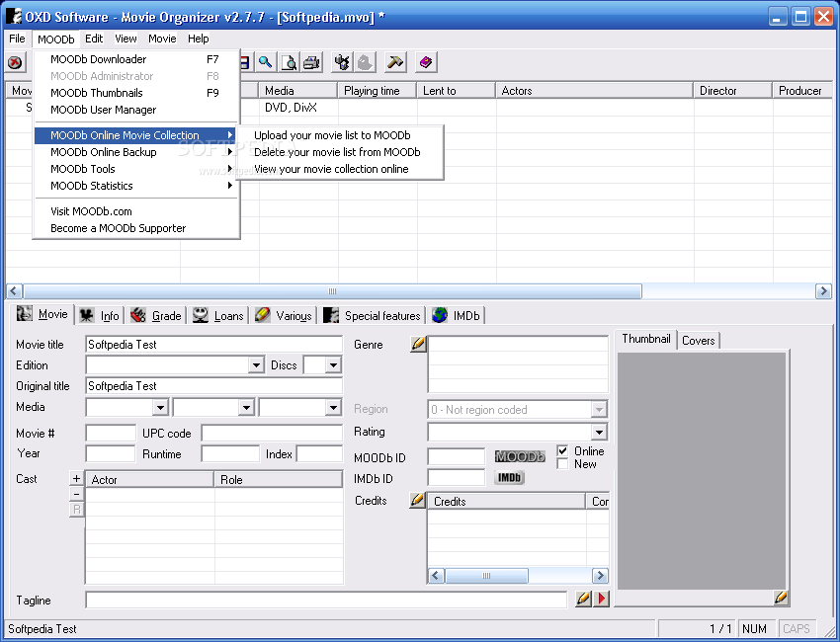Click into the Year field
Image resolution: width=840 pixels, height=642 pixels.
click(x=111, y=453)
